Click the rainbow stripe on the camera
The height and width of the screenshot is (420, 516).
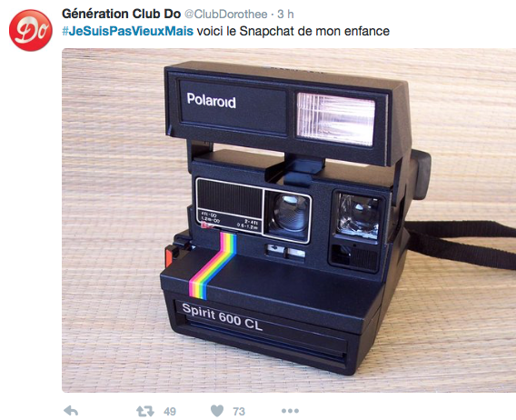click(x=213, y=265)
